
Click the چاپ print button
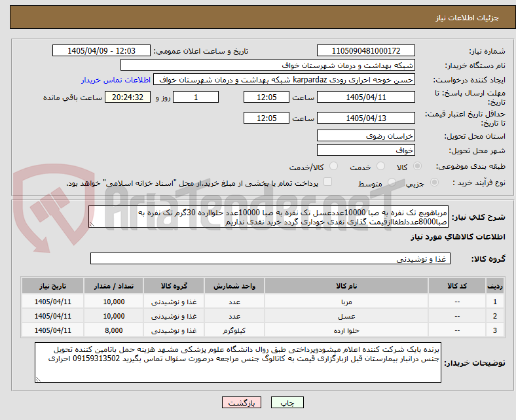[x=287, y=402]
